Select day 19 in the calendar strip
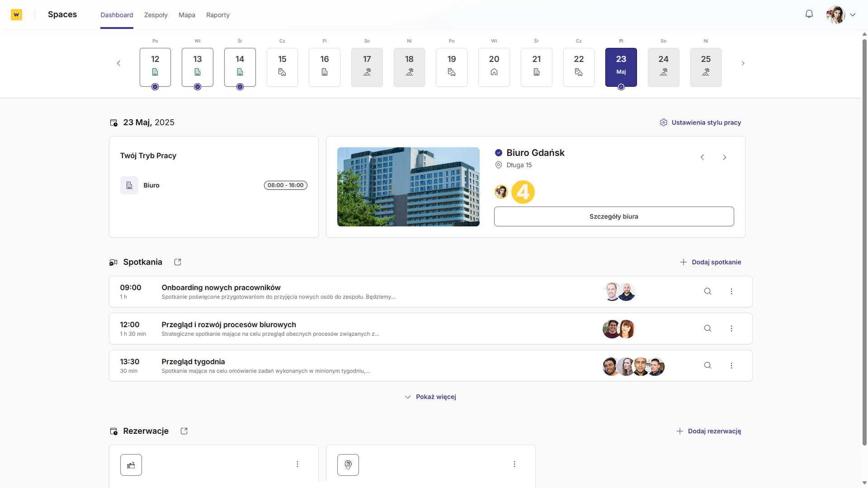This screenshot has height=488, width=868. (x=452, y=67)
